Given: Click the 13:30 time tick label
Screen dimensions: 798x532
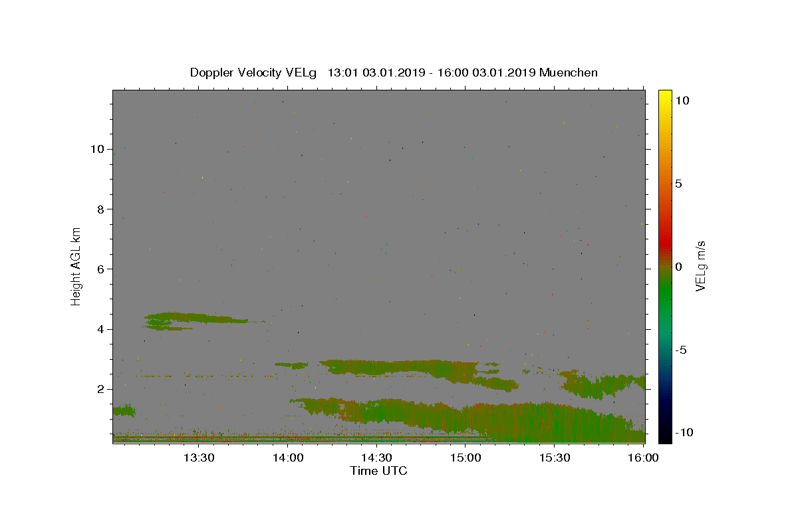Looking at the screenshot, I should pos(199,458).
